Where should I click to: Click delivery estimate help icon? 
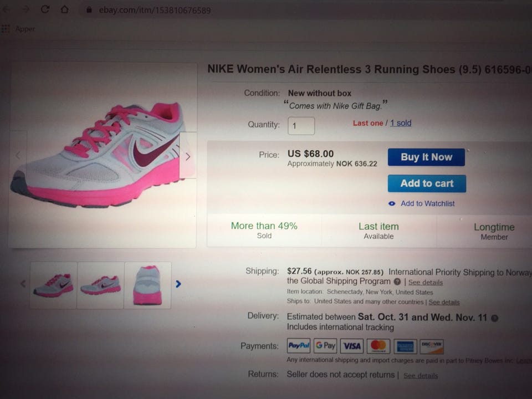click(x=495, y=318)
